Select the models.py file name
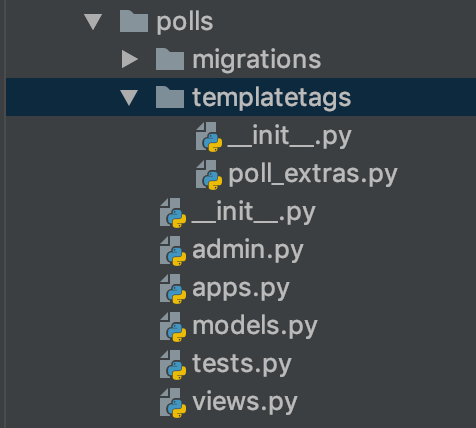The image size is (476, 428). click(255, 327)
